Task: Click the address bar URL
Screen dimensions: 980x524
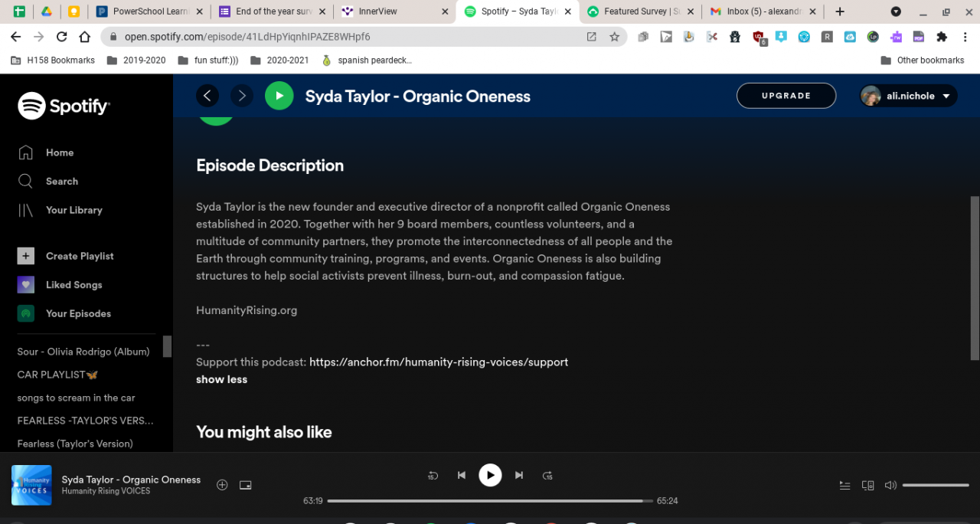Action: point(247,37)
